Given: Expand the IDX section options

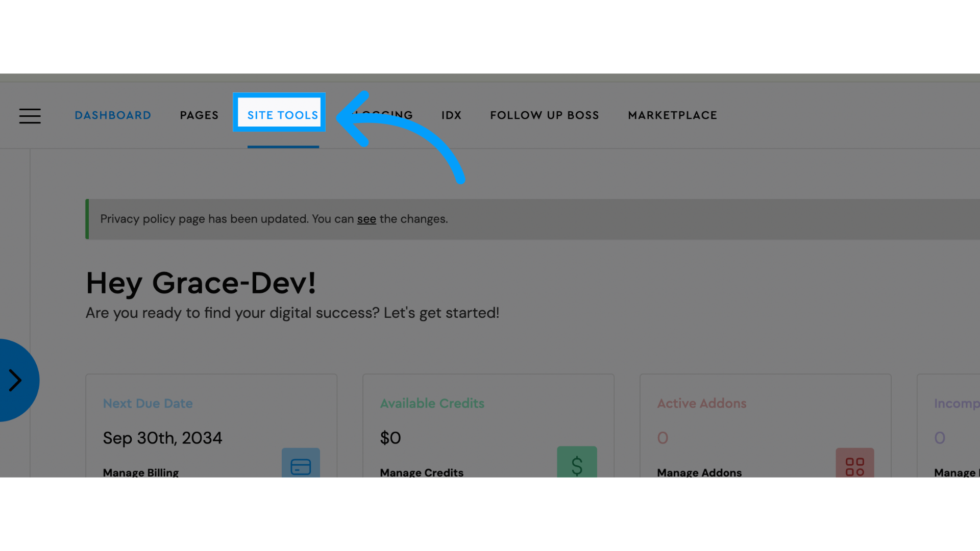Looking at the screenshot, I should (x=451, y=114).
